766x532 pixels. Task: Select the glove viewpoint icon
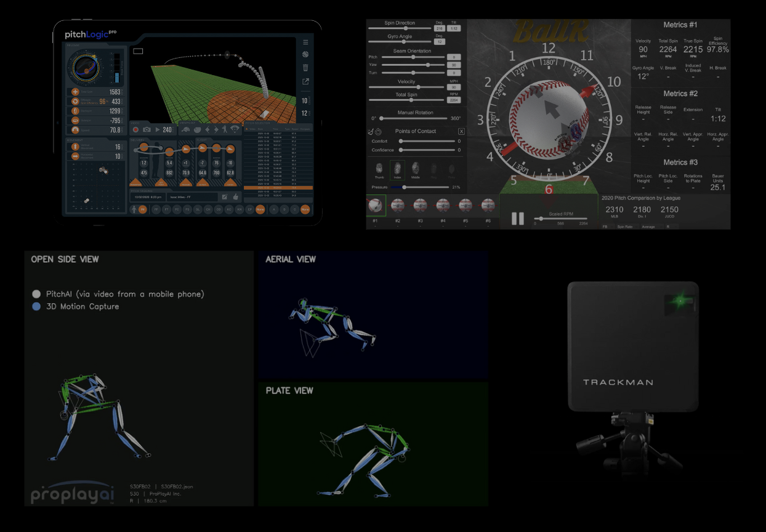click(197, 130)
